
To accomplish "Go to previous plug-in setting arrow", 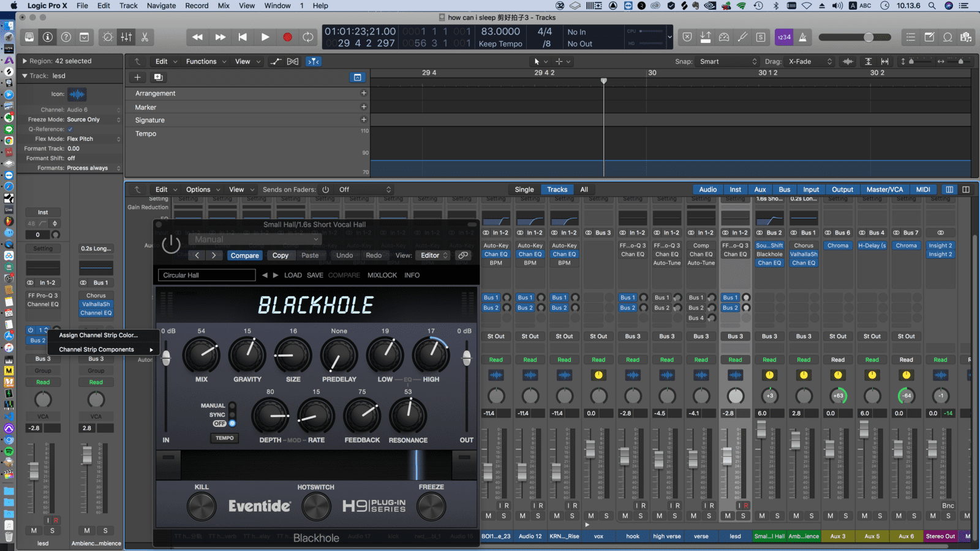I will tap(197, 255).
